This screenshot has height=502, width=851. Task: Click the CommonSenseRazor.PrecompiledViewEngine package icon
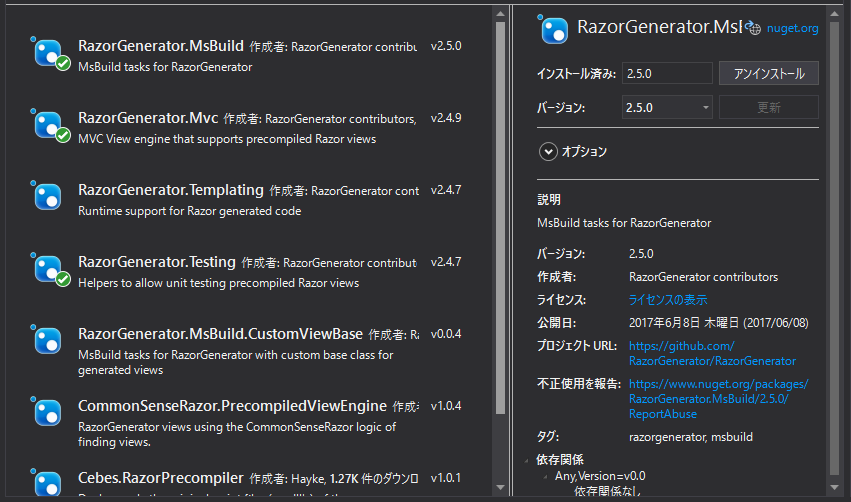click(47, 412)
